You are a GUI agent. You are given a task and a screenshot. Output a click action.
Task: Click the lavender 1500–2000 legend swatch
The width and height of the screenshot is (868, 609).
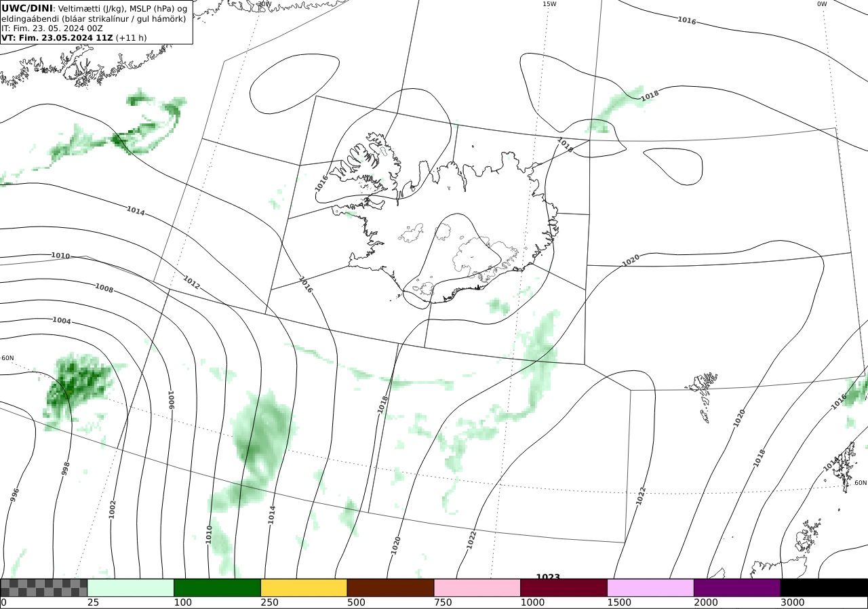tap(651, 587)
